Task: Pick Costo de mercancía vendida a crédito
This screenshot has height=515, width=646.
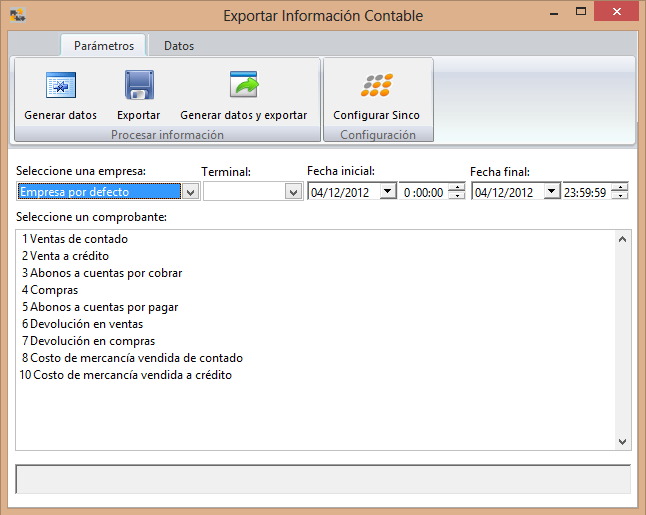Action: click(x=126, y=375)
